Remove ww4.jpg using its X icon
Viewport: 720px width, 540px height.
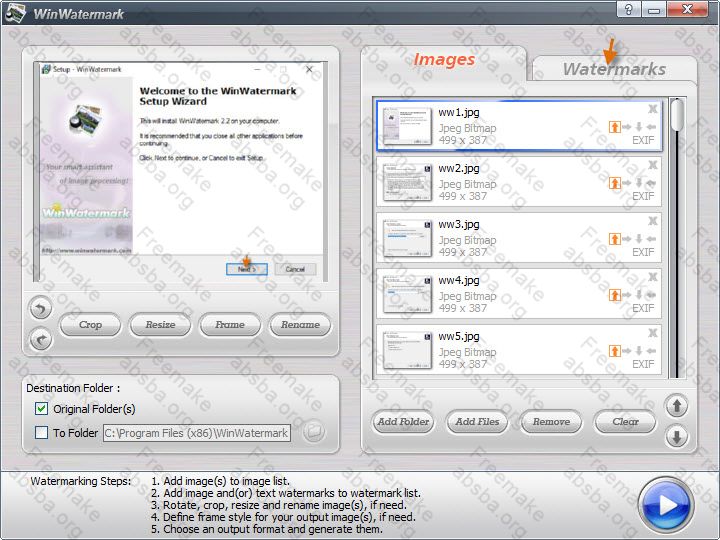(652, 277)
